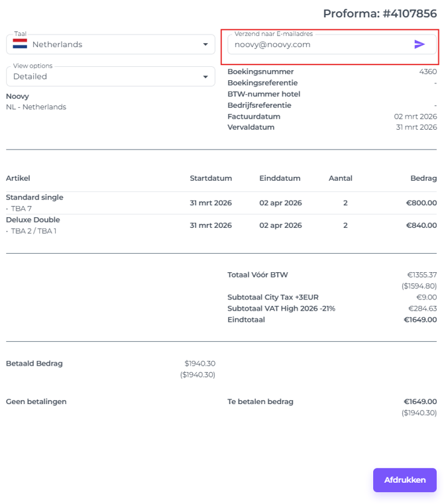Expand the View options dropdown arrow
Image resolution: width=444 pixels, height=504 pixels.
pyautogui.click(x=205, y=76)
